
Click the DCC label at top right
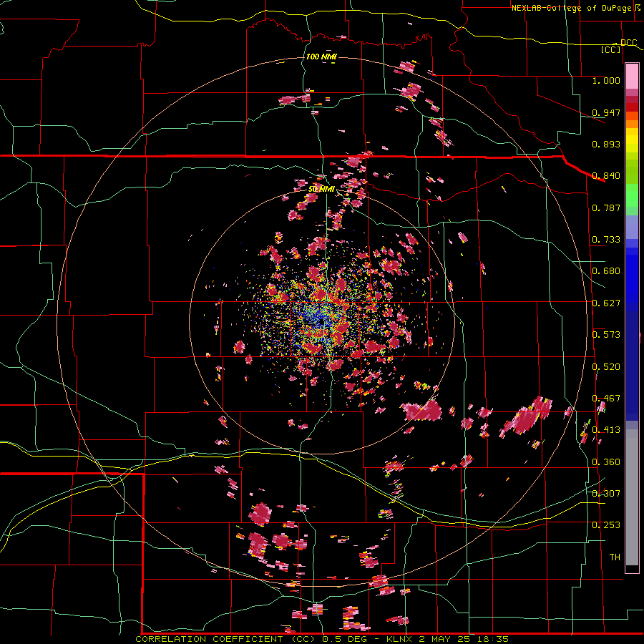pos(628,43)
